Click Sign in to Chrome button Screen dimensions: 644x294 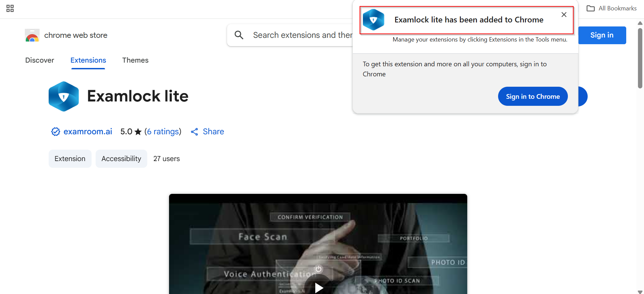click(533, 96)
